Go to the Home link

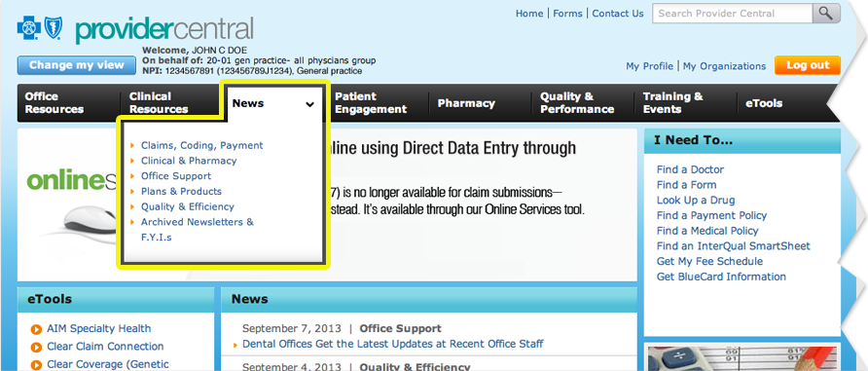(x=529, y=14)
